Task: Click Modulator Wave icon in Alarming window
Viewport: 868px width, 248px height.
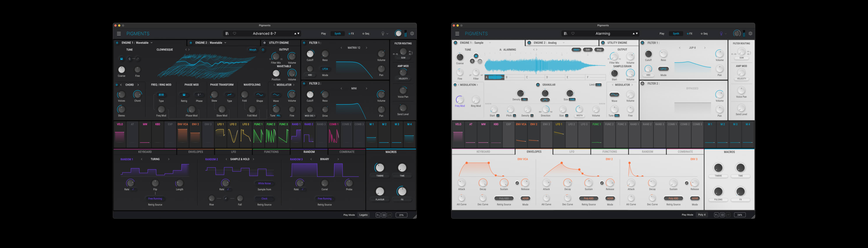Action: coord(614,95)
